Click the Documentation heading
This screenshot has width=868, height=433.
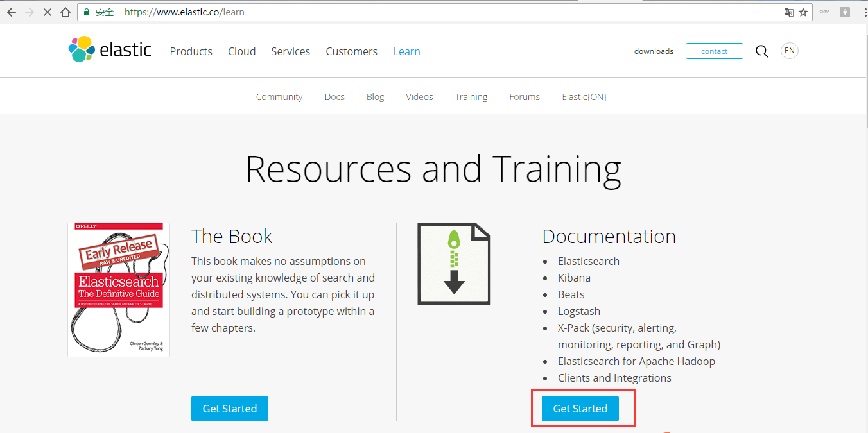coord(609,236)
